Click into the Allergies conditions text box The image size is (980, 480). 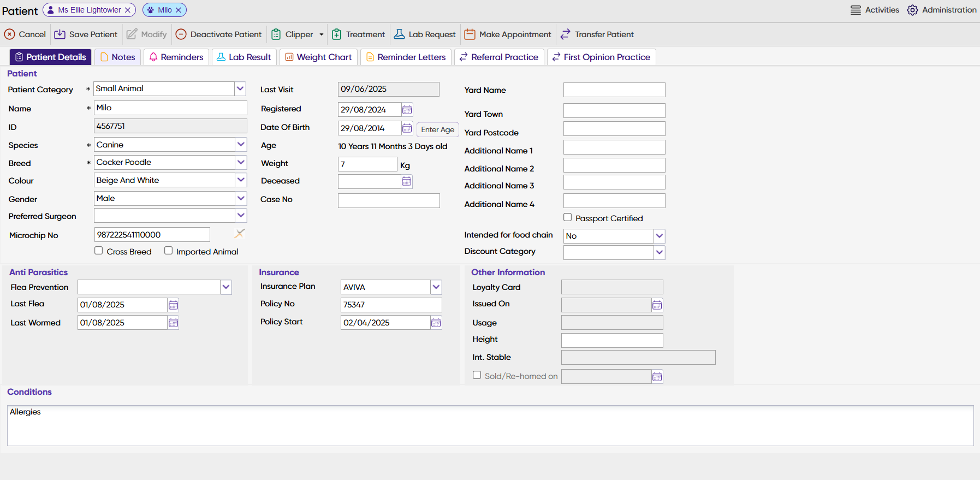pos(490,425)
